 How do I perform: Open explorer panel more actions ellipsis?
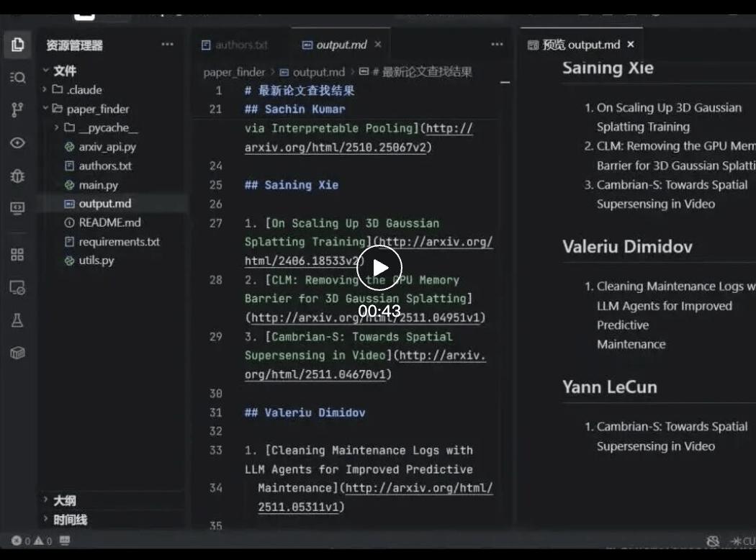click(x=167, y=45)
